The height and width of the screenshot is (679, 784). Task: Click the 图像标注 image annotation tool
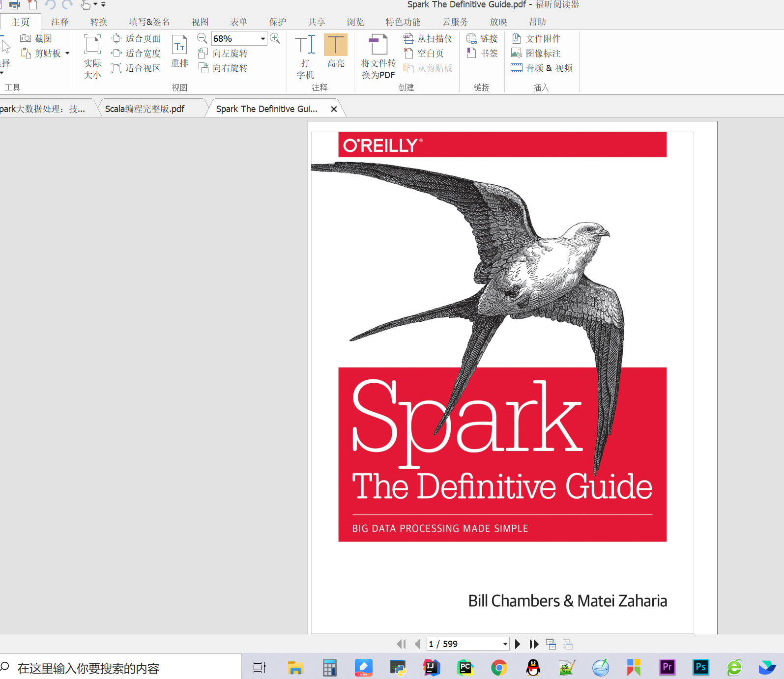536,53
